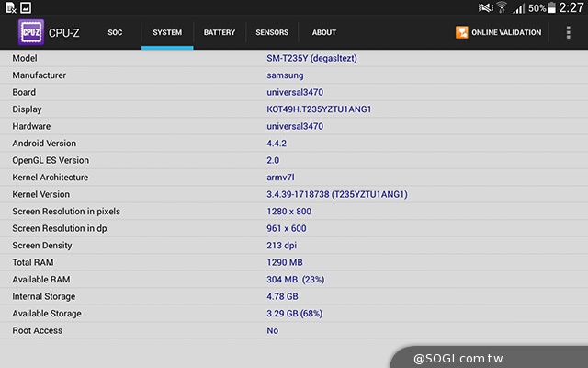Open the three-dot overflow menu

pos(568,33)
